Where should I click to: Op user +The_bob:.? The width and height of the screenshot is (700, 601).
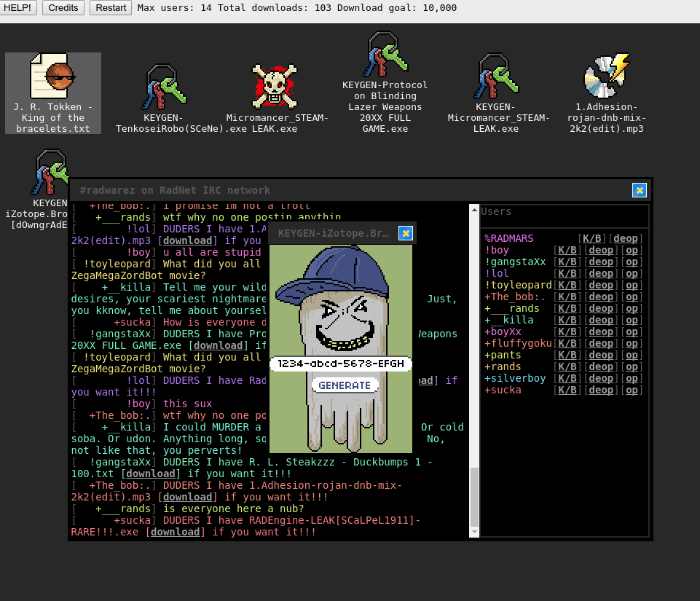[x=632, y=296]
